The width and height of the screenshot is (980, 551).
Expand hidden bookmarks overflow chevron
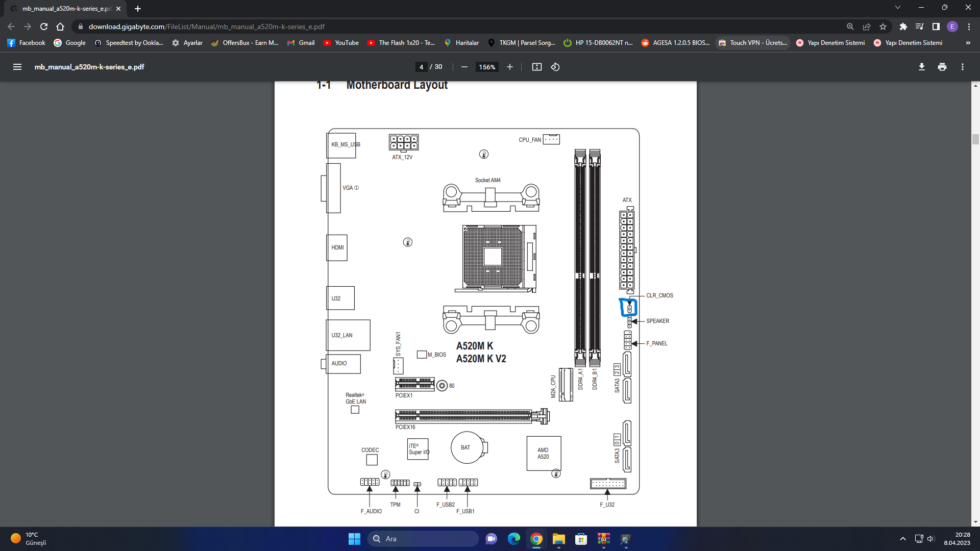[968, 43]
